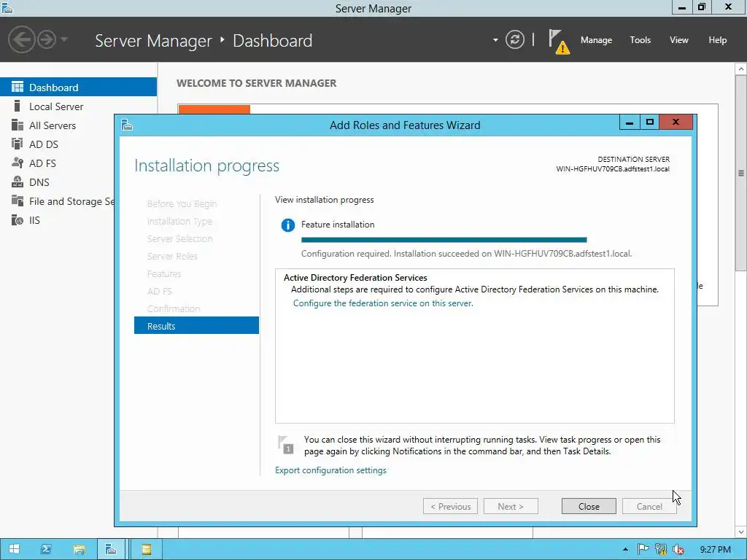Screen dimensions: 747x560
Task: Click Dashboard in the breadcrumb title
Action: click(x=273, y=41)
